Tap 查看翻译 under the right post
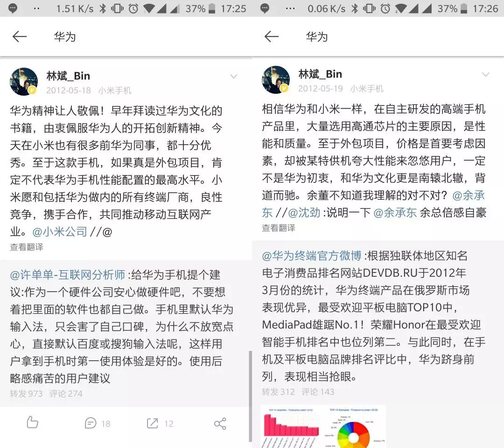The width and height of the screenshot is (504, 448). (279, 228)
